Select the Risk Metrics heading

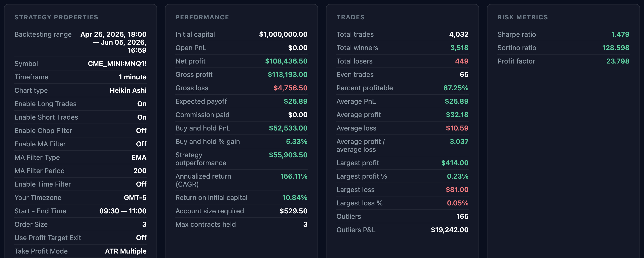pyautogui.click(x=523, y=17)
